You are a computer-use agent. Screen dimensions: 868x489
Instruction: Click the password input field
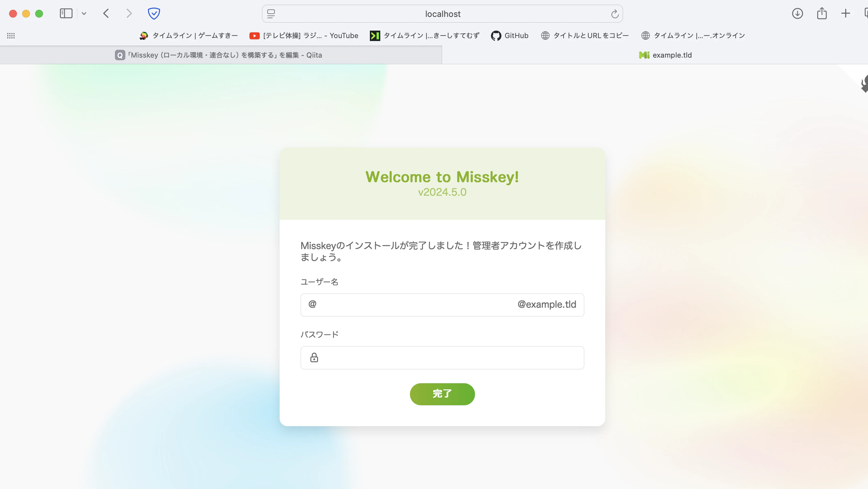click(442, 358)
